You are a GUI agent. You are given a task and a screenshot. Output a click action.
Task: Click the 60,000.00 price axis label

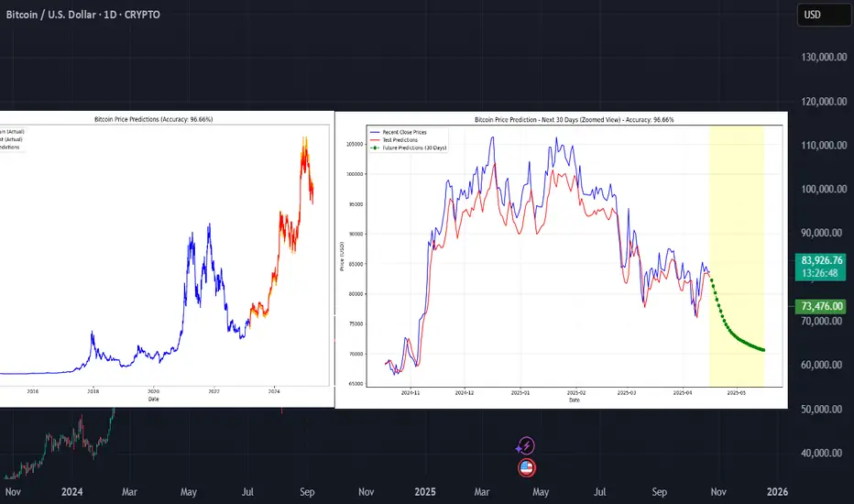822,365
